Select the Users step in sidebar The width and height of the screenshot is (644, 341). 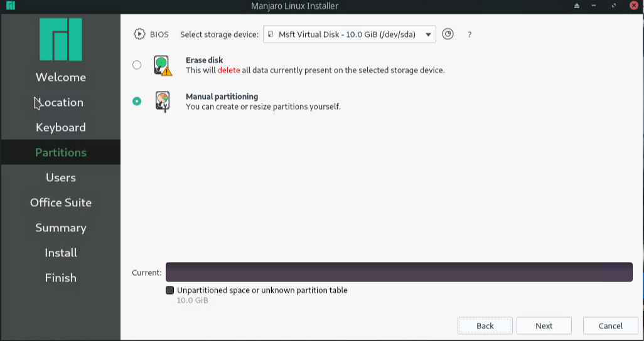coord(61,177)
